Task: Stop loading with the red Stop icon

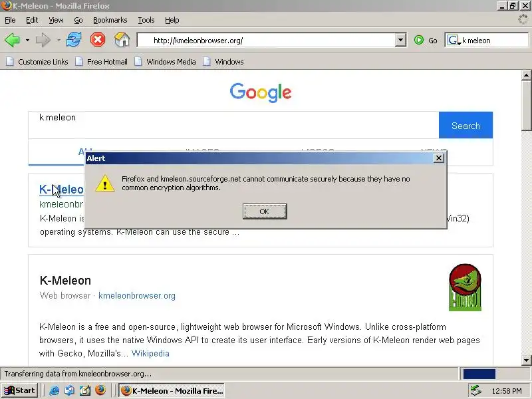Action: (98, 40)
